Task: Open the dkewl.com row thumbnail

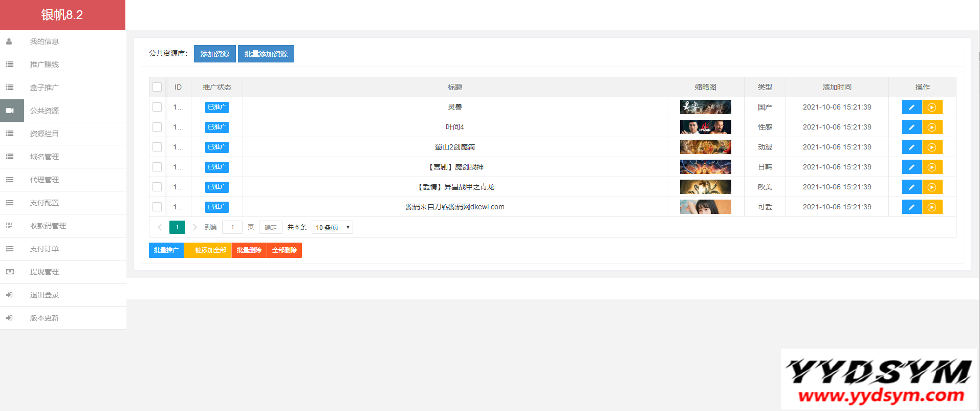Action: click(705, 207)
